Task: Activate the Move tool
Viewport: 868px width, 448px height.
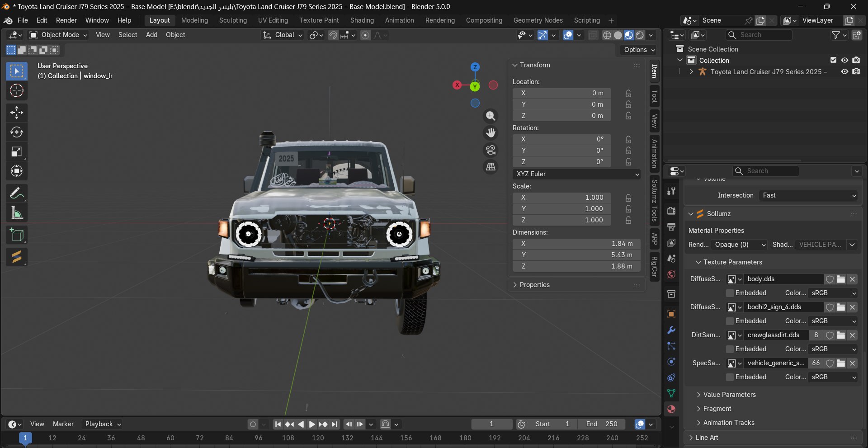Action: 17,112
